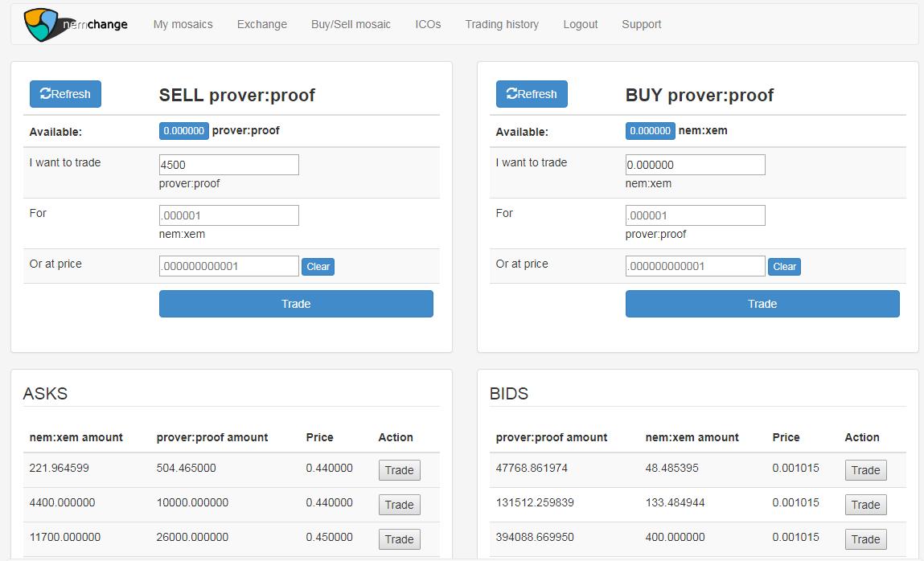
Task: Select bid nem:xem amount 133.484944
Action: (675, 502)
